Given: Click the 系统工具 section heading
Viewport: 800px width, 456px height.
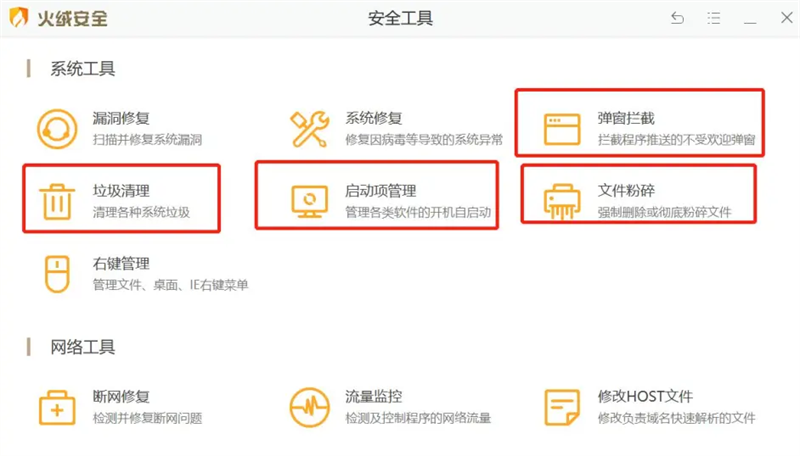Looking at the screenshot, I should tap(82, 68).
